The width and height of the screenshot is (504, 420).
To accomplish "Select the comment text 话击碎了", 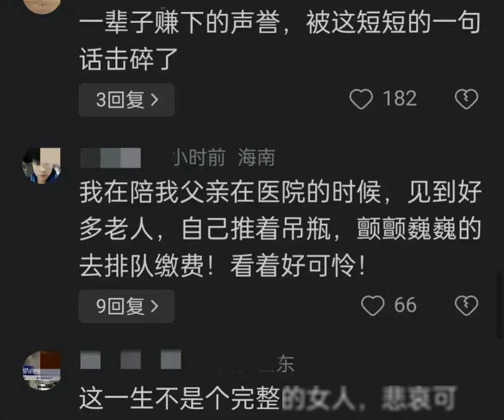I will 128,59.
